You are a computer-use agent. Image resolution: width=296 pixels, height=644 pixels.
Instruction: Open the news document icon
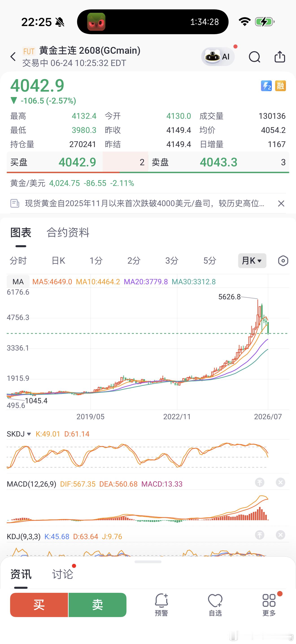15,203
